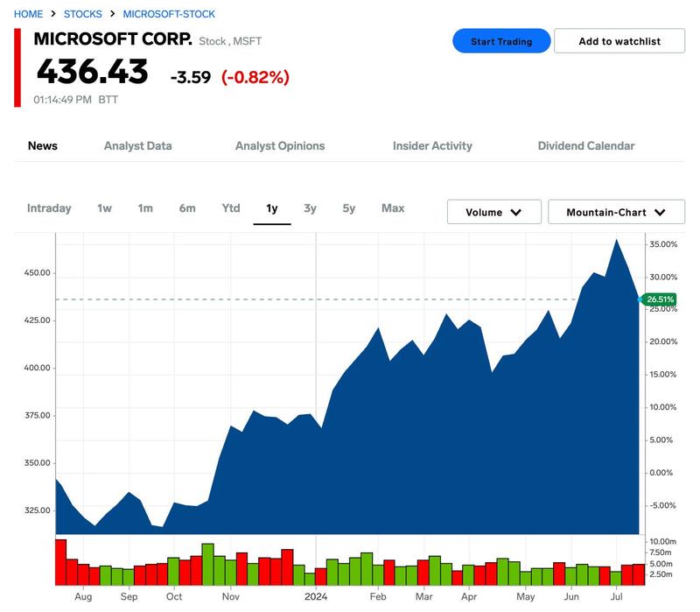Select the News tab
Viewport: 700px width, 612px height.
pyautogui.click(x=43, y=146)
